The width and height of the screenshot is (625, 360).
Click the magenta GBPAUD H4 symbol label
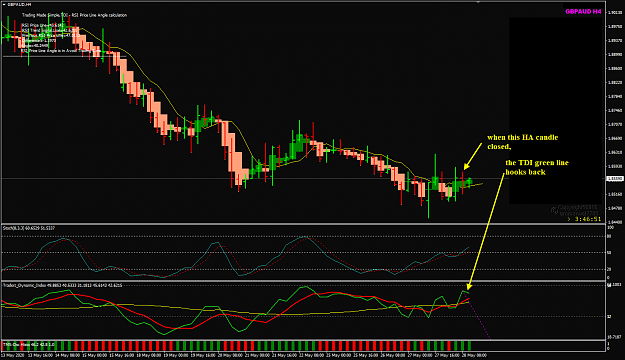click(x=583, y=12)
